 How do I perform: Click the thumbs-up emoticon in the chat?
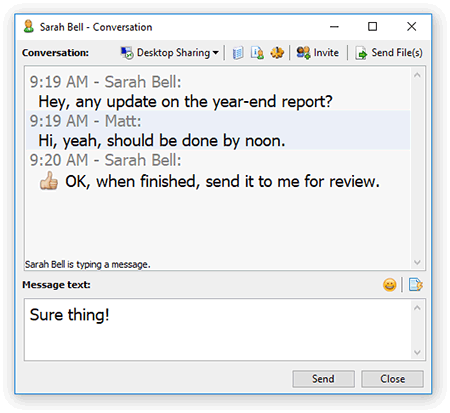click(49, 181)
